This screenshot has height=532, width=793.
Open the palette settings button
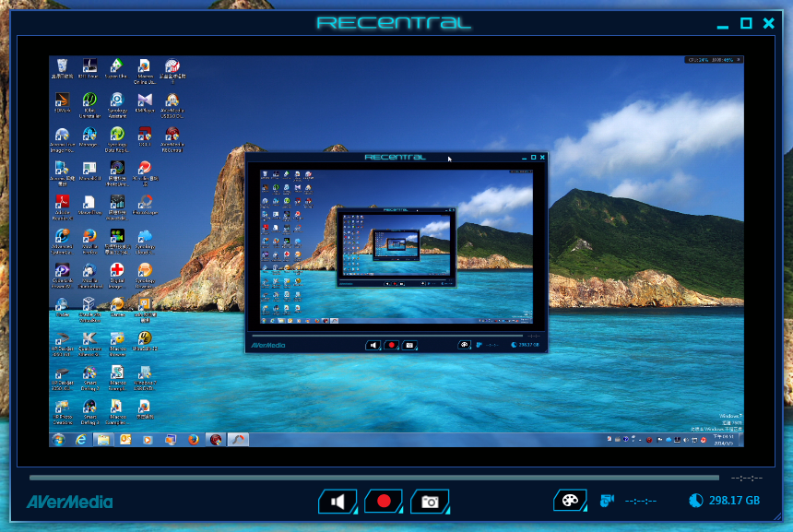(x=570, y=501)
